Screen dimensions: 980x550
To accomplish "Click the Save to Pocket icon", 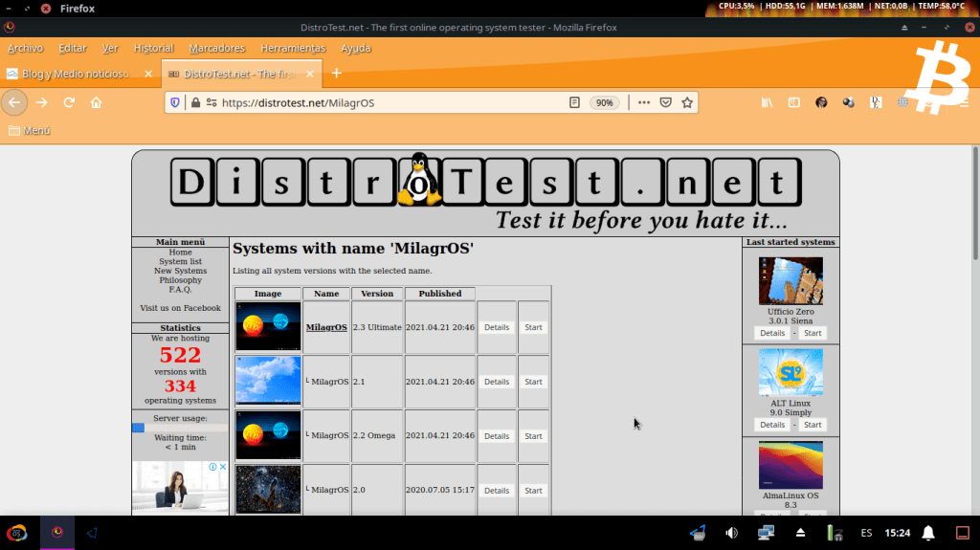I will 665,102.
